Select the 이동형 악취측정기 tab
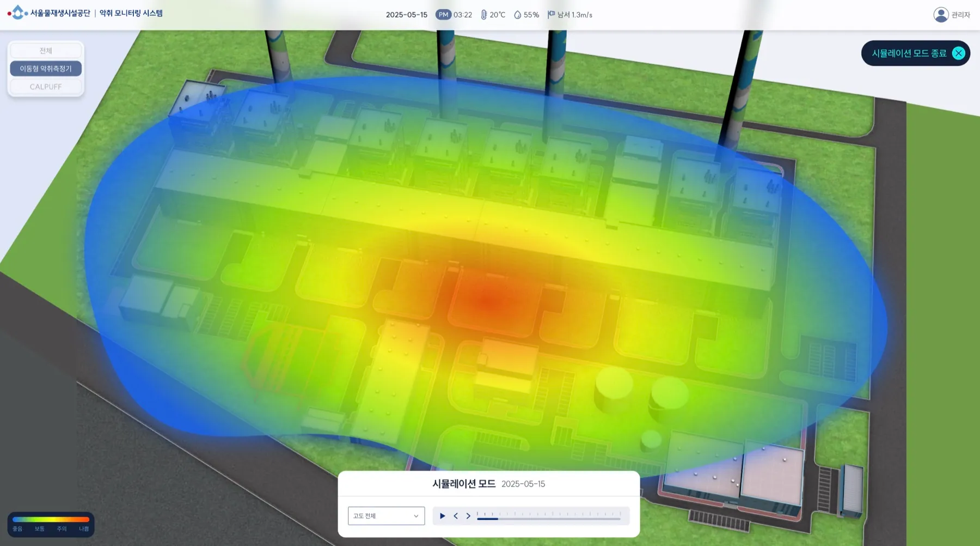 coord(46,69)
